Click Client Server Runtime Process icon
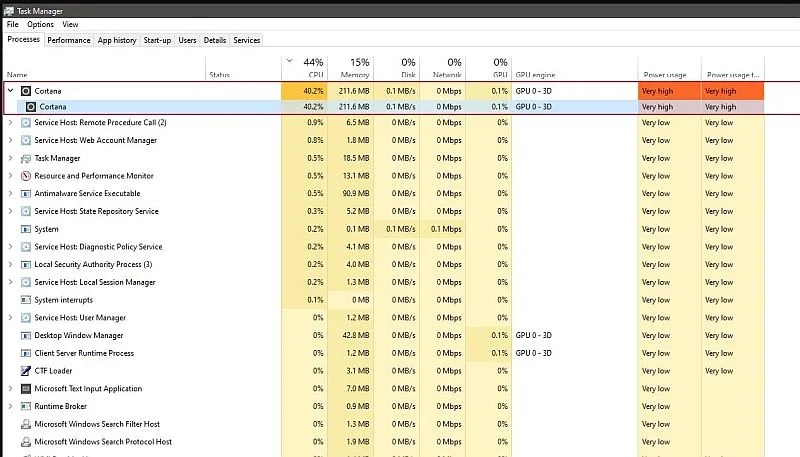Image resolution: width=800 pixels, height=457 pixels. click(x=26, y=353)
